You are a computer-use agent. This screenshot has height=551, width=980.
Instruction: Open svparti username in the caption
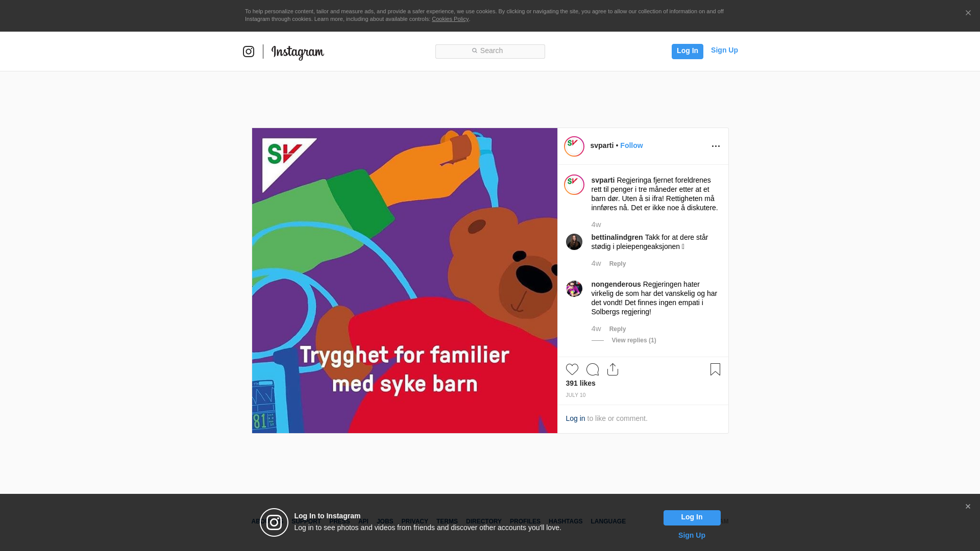point(603,180)
